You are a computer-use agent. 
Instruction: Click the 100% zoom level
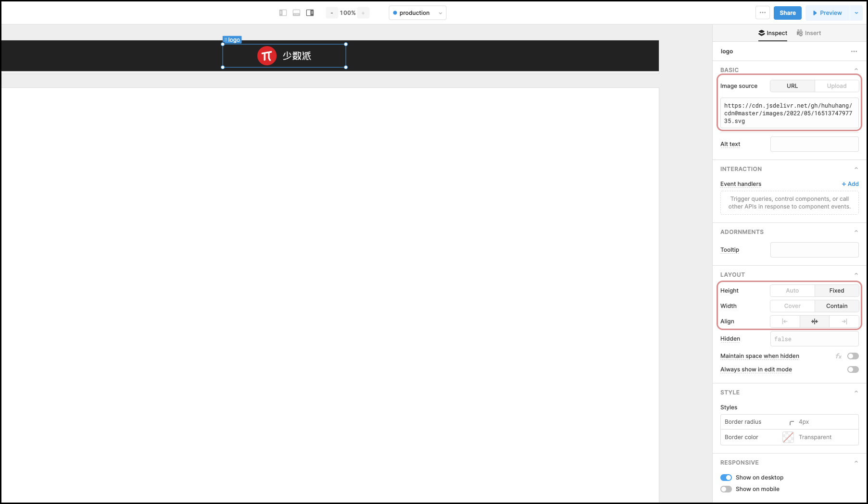pos(348,13)
